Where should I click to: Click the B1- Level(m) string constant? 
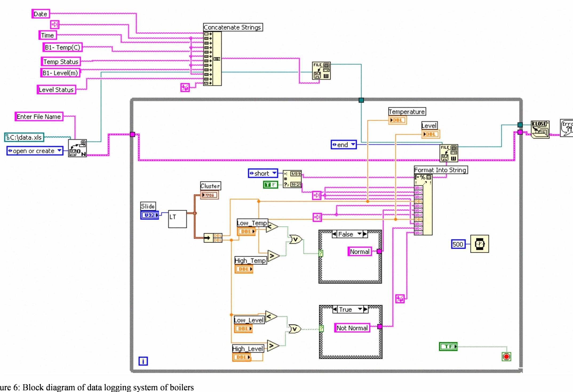coord(60,73)
